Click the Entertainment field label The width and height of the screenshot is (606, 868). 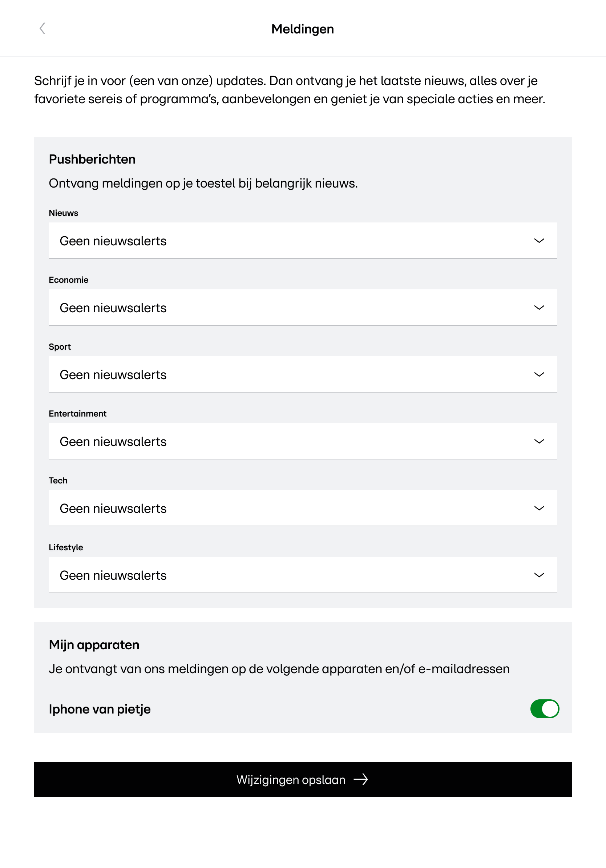click(77, 414)
